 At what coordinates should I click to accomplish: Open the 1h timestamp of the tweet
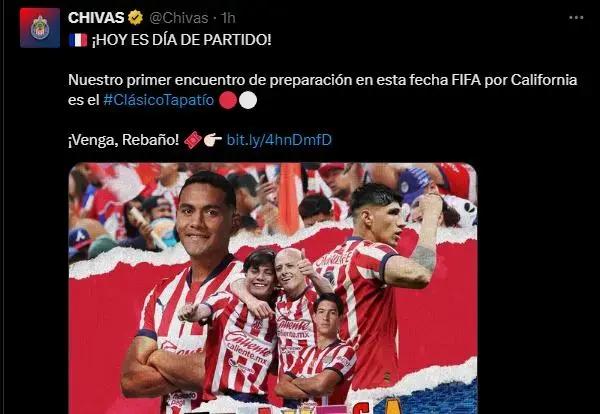point(228,18)
